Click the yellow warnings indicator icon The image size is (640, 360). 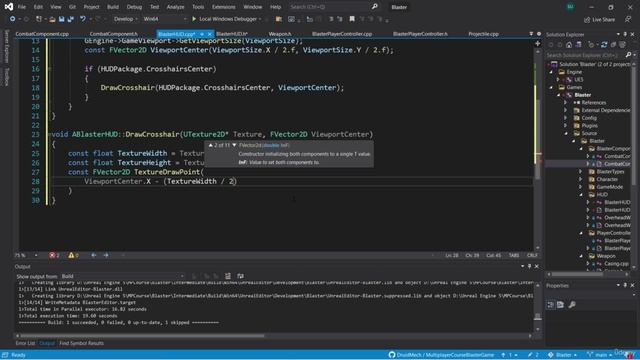(x=71, y=255)
